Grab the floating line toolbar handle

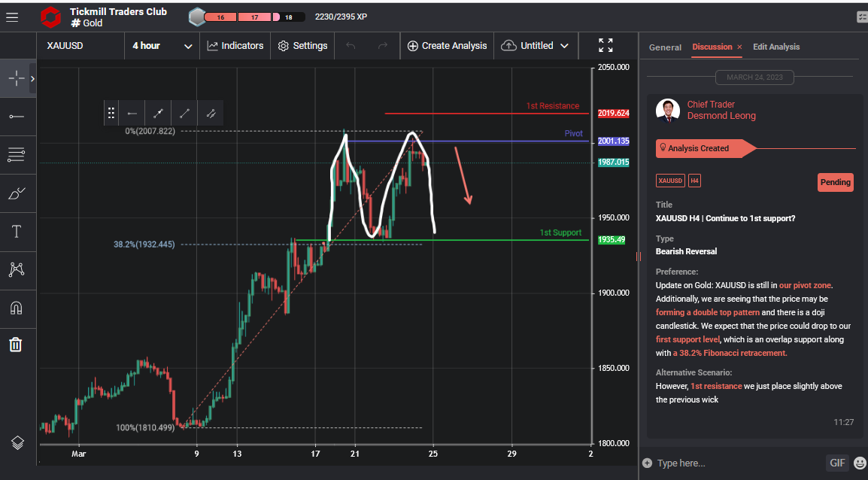tap(111, 114)
